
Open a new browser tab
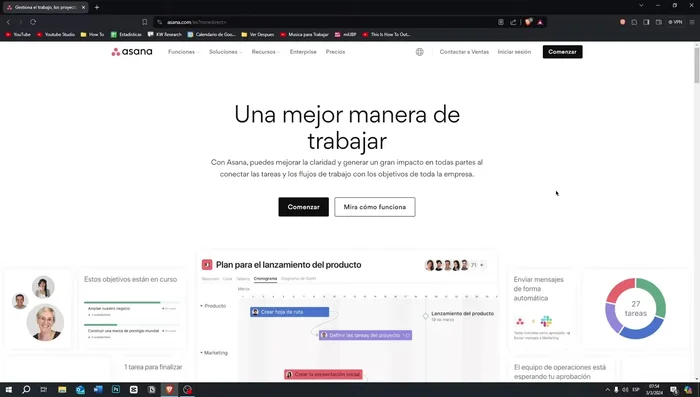click(97, 7)
